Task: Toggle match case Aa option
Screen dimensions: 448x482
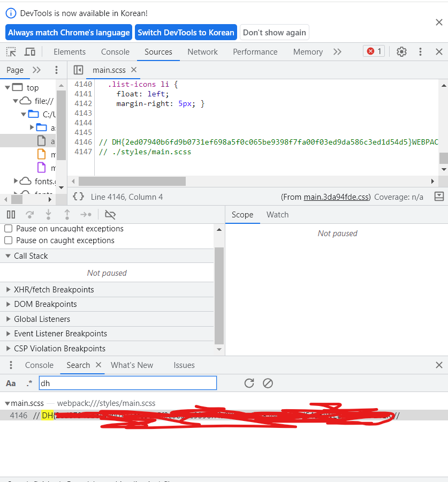Action: 11,383
